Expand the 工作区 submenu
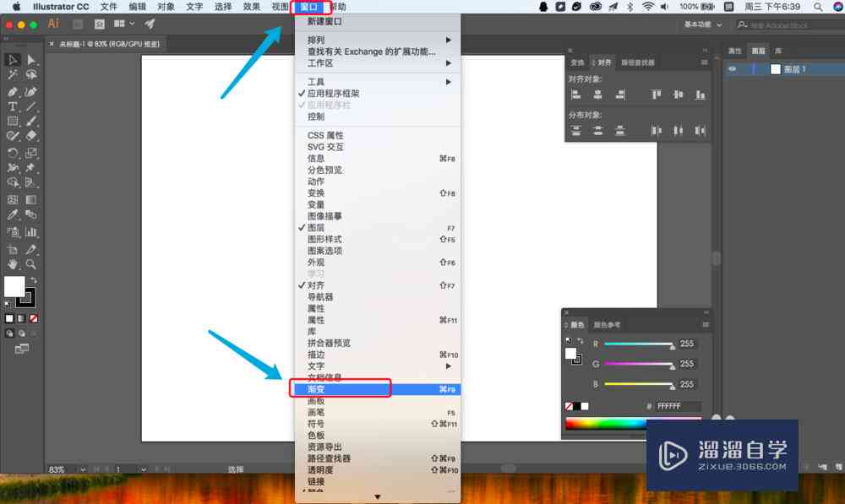845x504 pixels. point(377,63)
